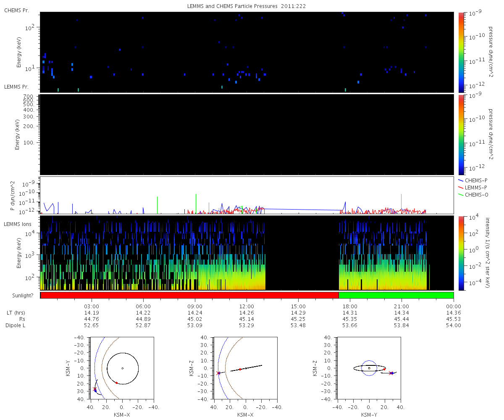This screenshot has height=420, width=504.
Task: Click the CHEMS pressure color scale bar
Action: [461, 52]
